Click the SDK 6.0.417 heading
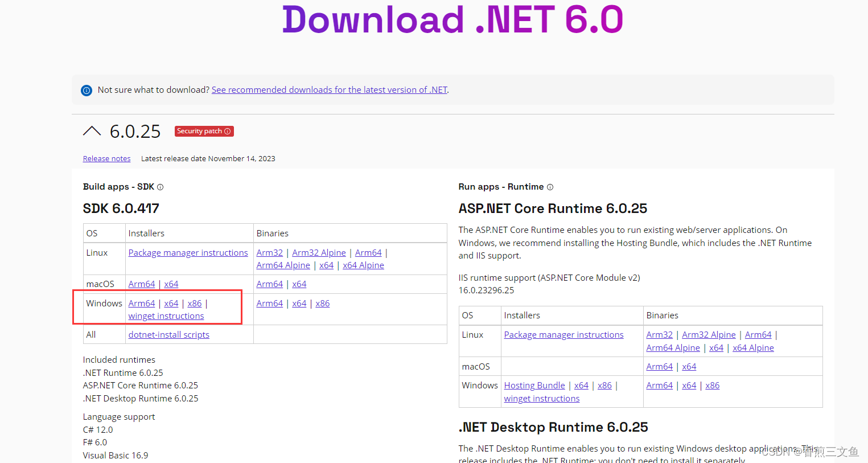This screenshot has width=868, height=463. click(x=121, y=208)
